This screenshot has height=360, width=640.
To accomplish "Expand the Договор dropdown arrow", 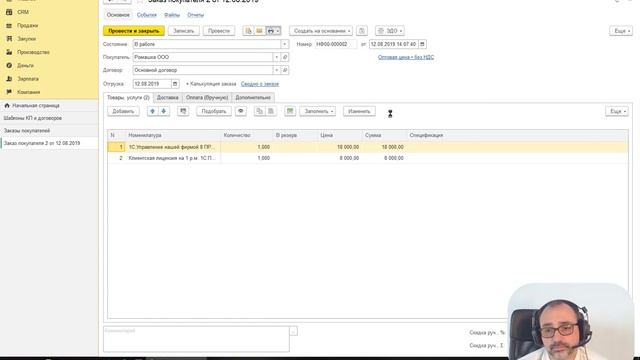I will 276,70.
